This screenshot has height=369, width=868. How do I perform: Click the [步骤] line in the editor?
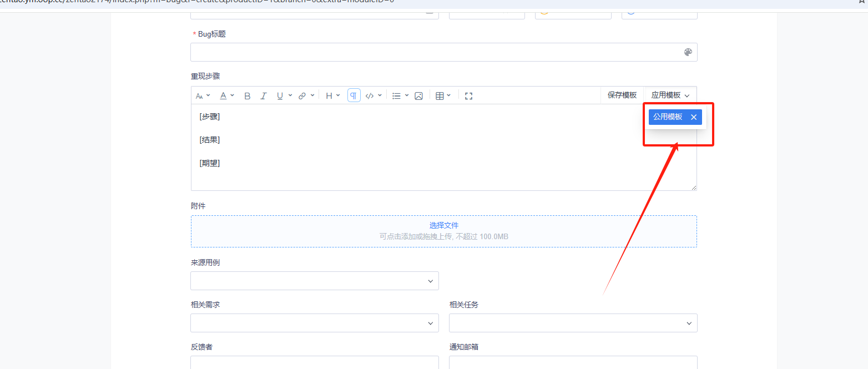coord(210,117)
